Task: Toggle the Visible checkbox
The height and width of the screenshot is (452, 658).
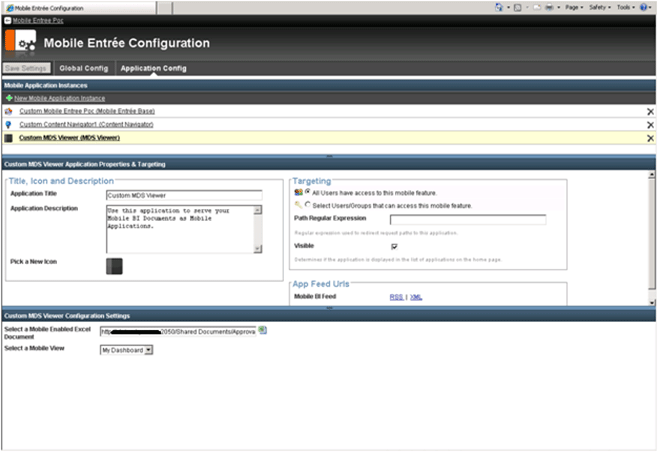Action: [394, 246]
